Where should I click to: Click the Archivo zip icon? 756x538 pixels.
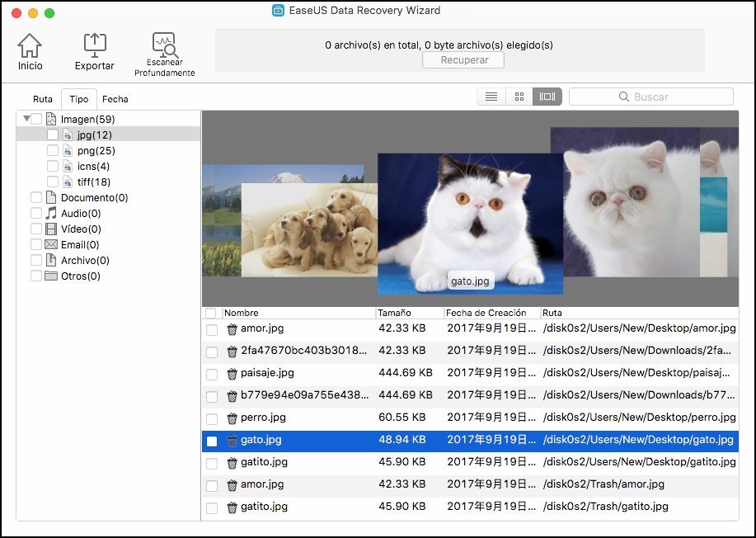point(51,260)
